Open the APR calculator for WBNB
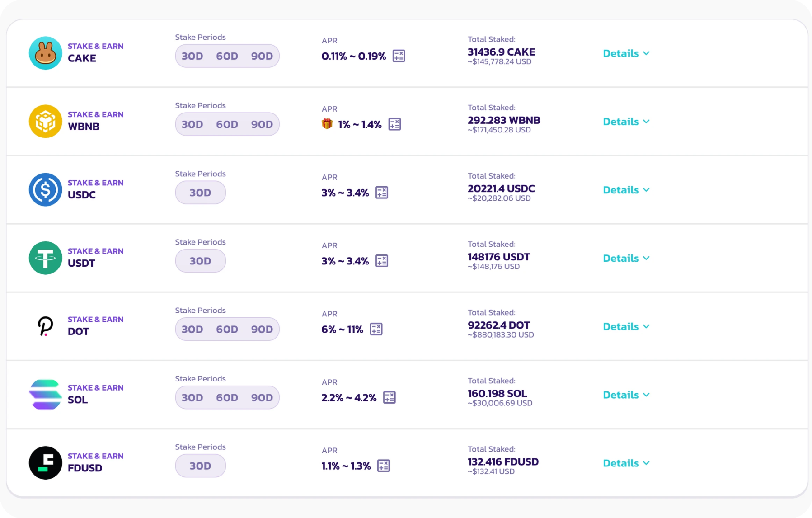 tap(394, 124)
